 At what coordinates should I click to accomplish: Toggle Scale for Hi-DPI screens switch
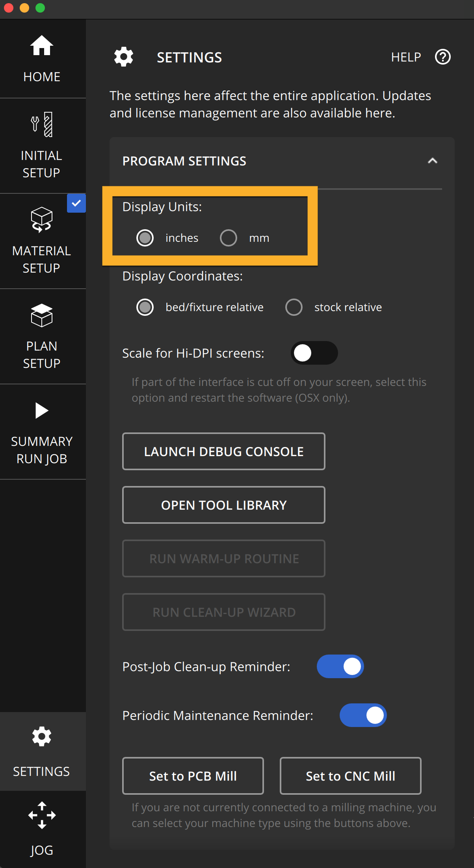click(x=314, y=353)
